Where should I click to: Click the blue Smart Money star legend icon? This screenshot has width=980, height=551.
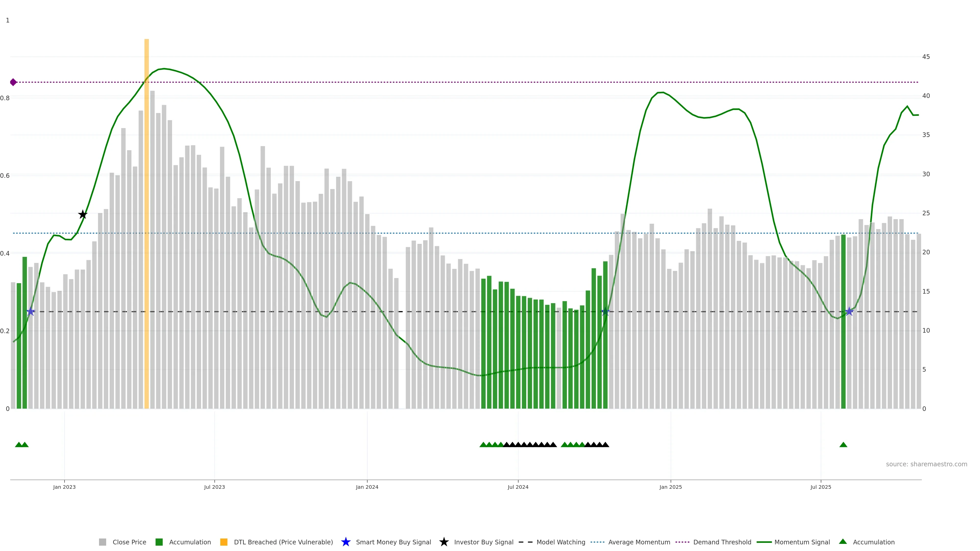346,542
